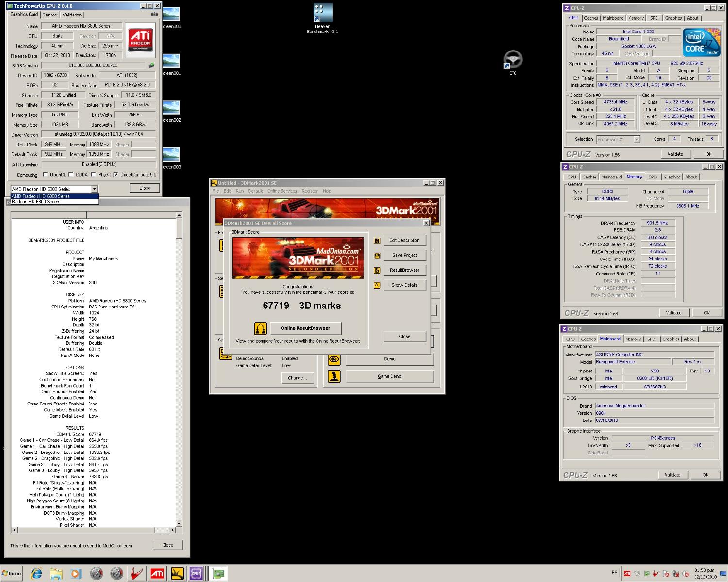Image resolution: width=728 pixels, height=582 pixels.
Task: Click the Save Project button
Action: [404, 255]
